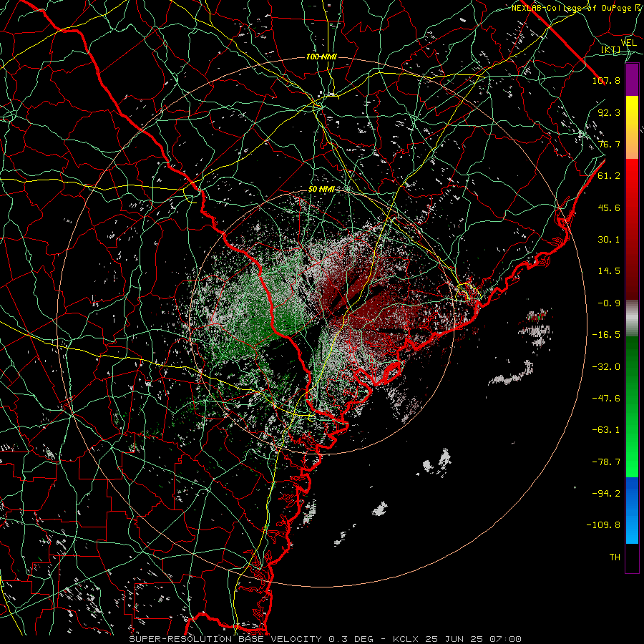Click the 45.6 legend value

point(609,208)
